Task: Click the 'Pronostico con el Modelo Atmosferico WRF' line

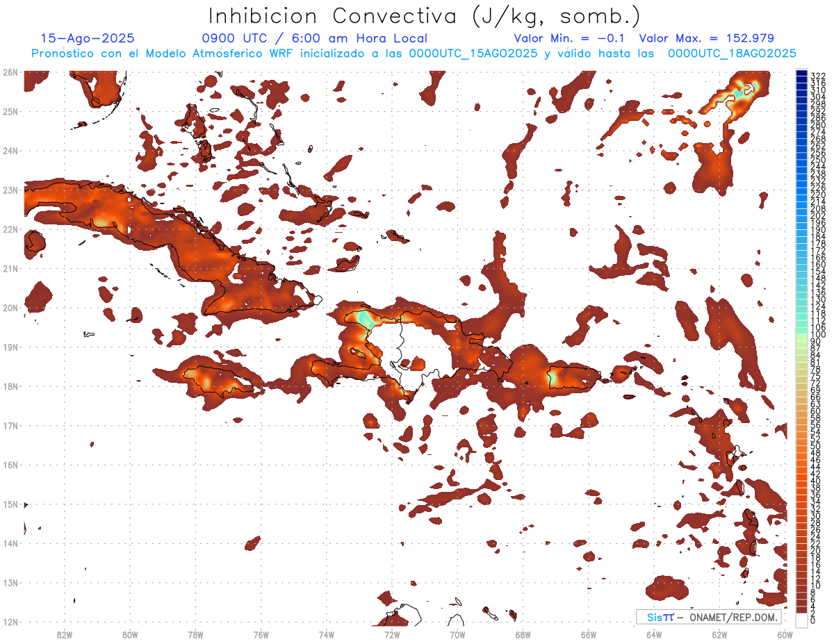Action: [414, 53]
